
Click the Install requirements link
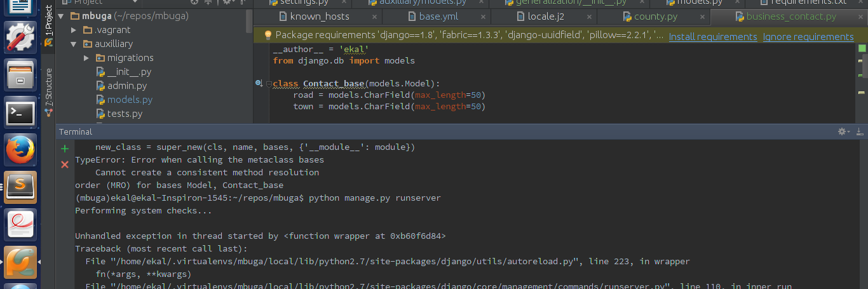(x=713, y=37)
